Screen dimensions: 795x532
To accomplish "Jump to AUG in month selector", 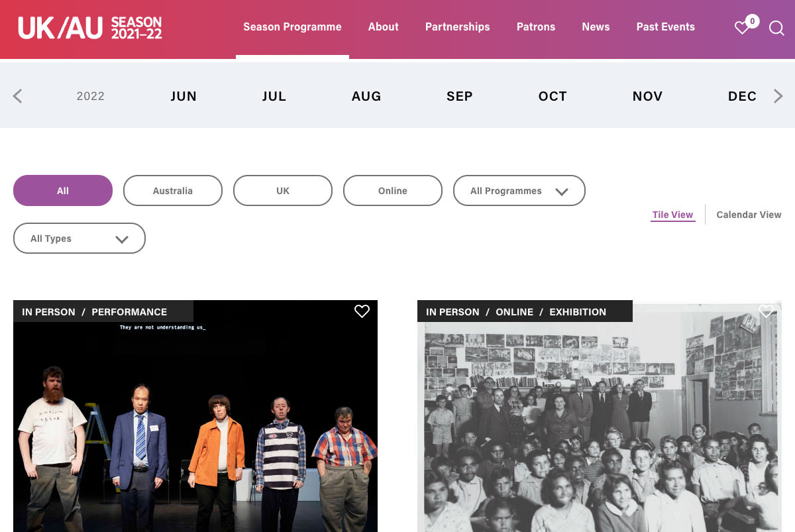I will tap(366, 96).
